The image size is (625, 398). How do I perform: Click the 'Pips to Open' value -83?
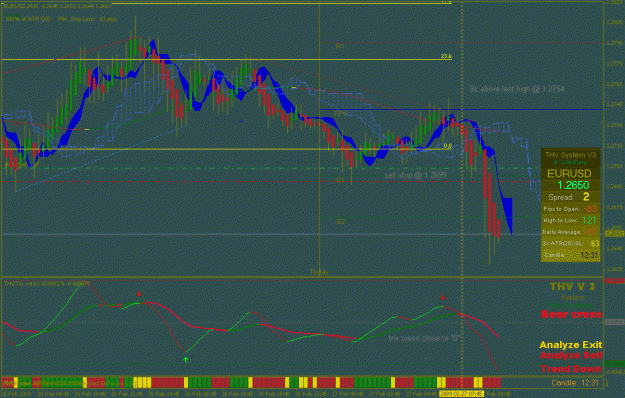pos(590,209)
